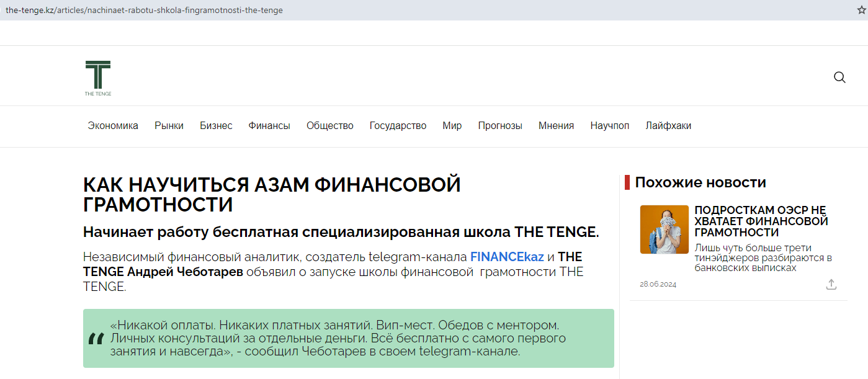Open the Государство menu item

[398, 126]
